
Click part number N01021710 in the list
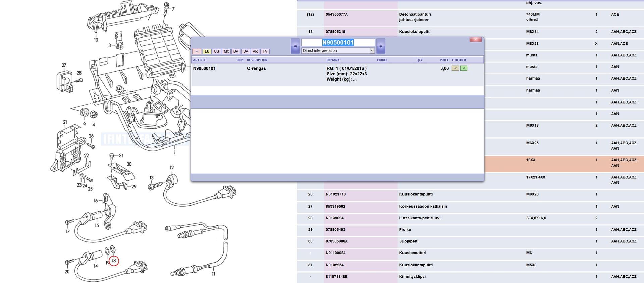(335, 194)
